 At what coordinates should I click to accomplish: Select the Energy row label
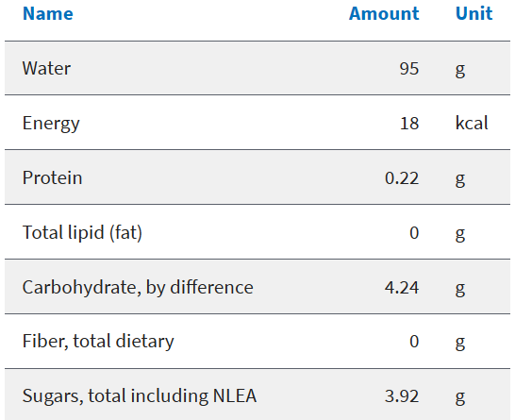pos(51,124)
